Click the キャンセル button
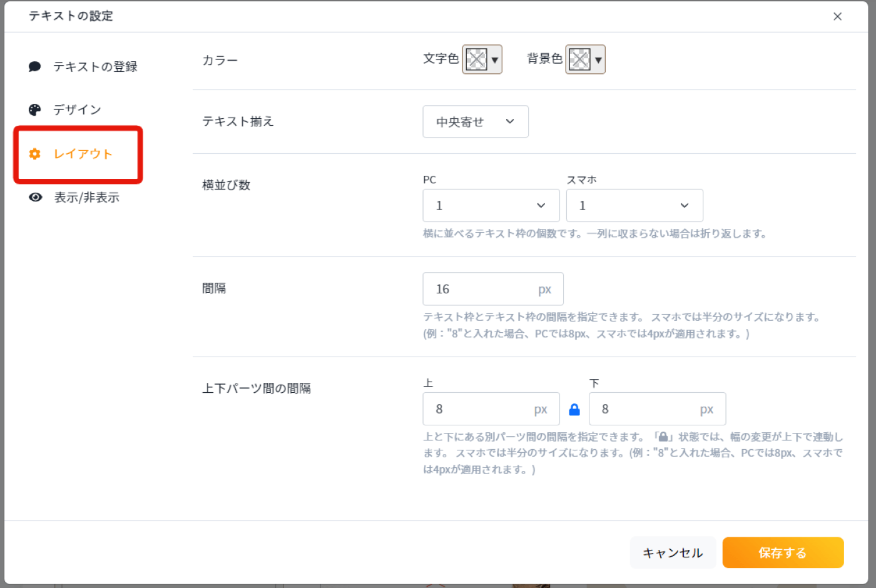 coord(673,553)
